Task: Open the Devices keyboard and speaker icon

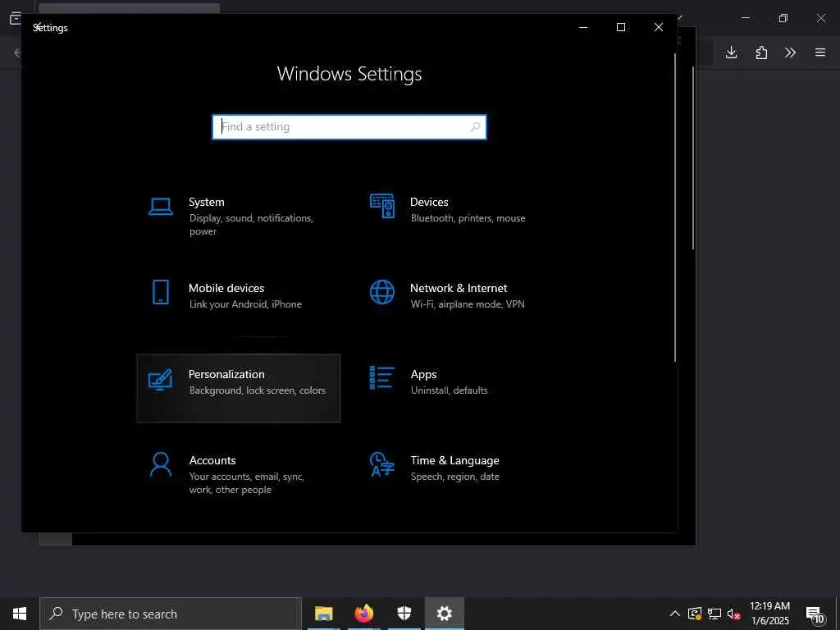Action: 382,206
